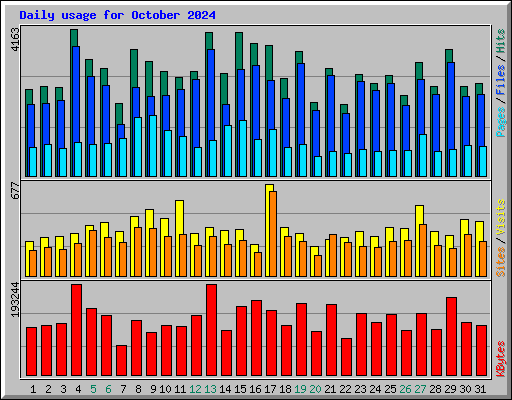This screenshot has width=512, height=400.
Task: Click the 'Hits' legend label
Action: [500, 41]
